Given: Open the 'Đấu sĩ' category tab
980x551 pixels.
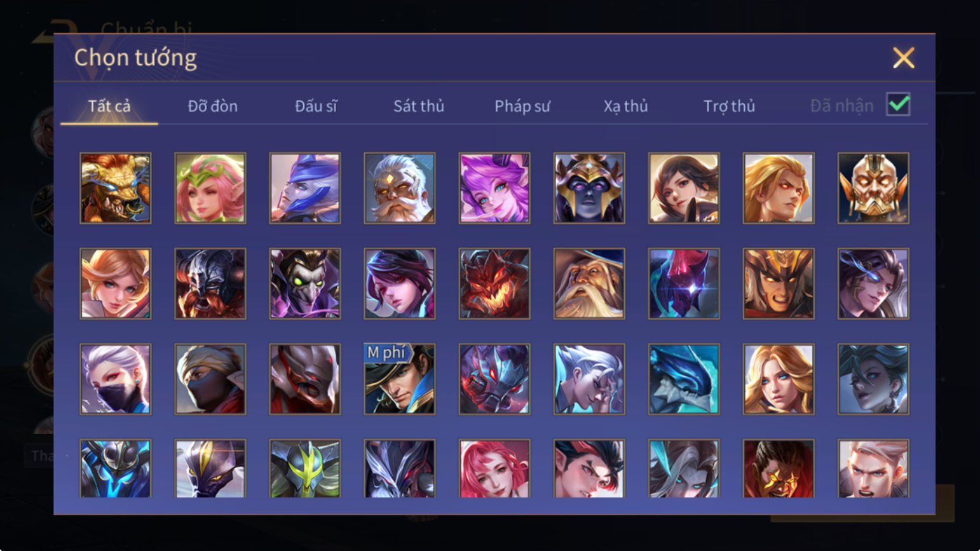Looking at the screenshot, I should point(316,106).
